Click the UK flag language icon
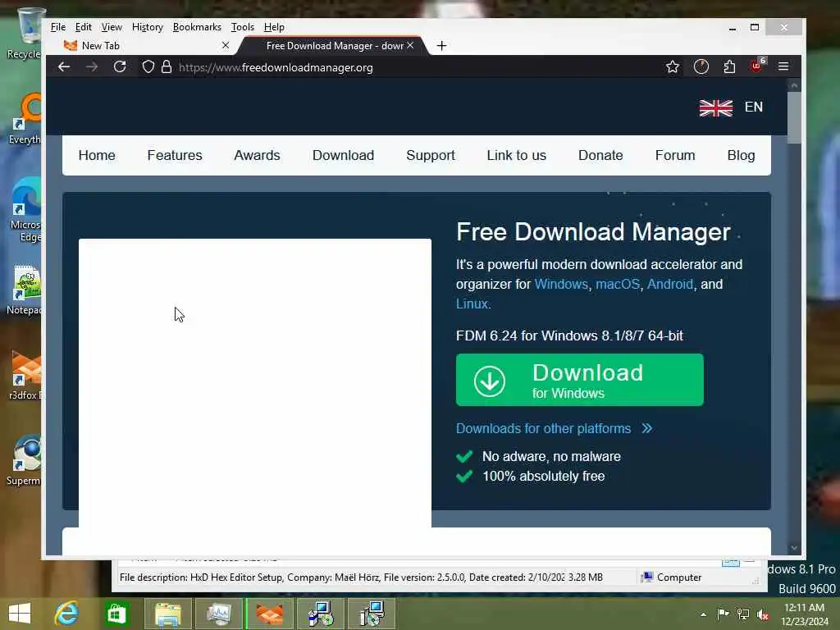Screen dimensions: 840x630 click(715, 107)
